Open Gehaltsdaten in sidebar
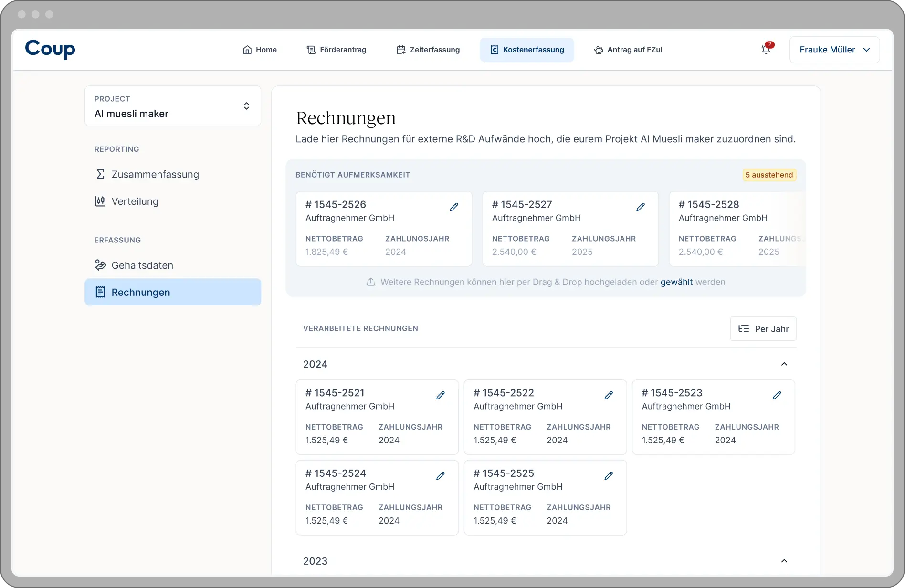 173,265
